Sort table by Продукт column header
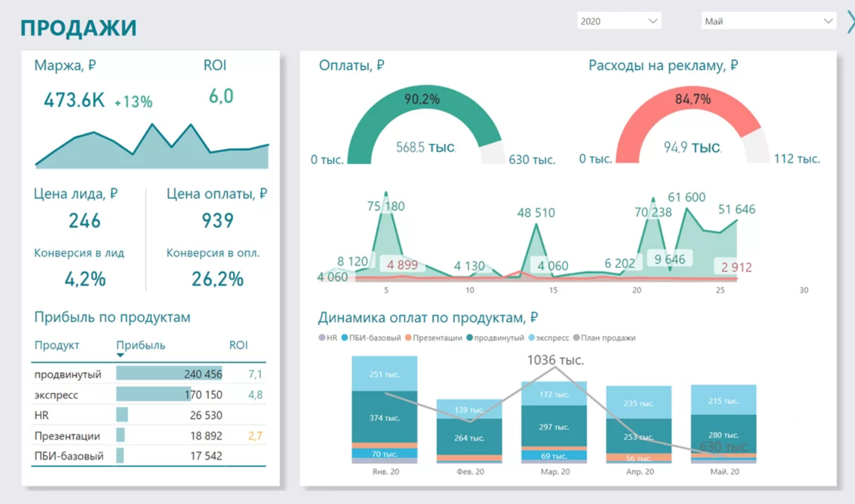Screen dimensions: 855x504 (x=57, y=345)
